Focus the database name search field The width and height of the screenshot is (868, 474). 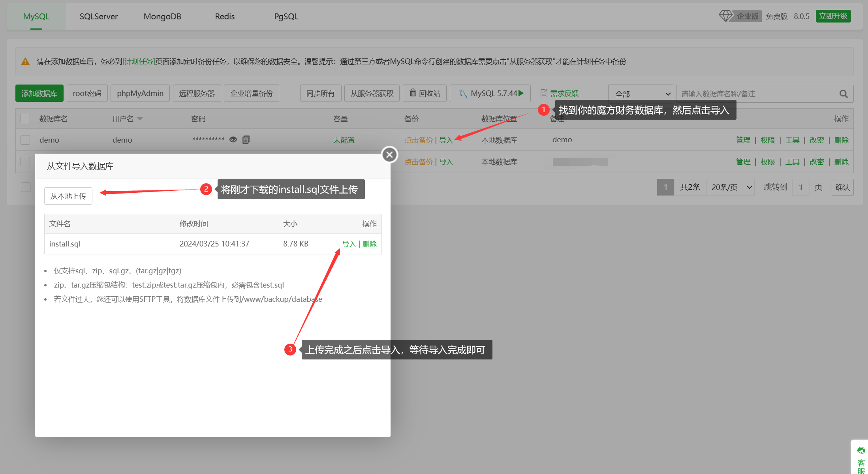pyautogui.click(x=757, y=94)
